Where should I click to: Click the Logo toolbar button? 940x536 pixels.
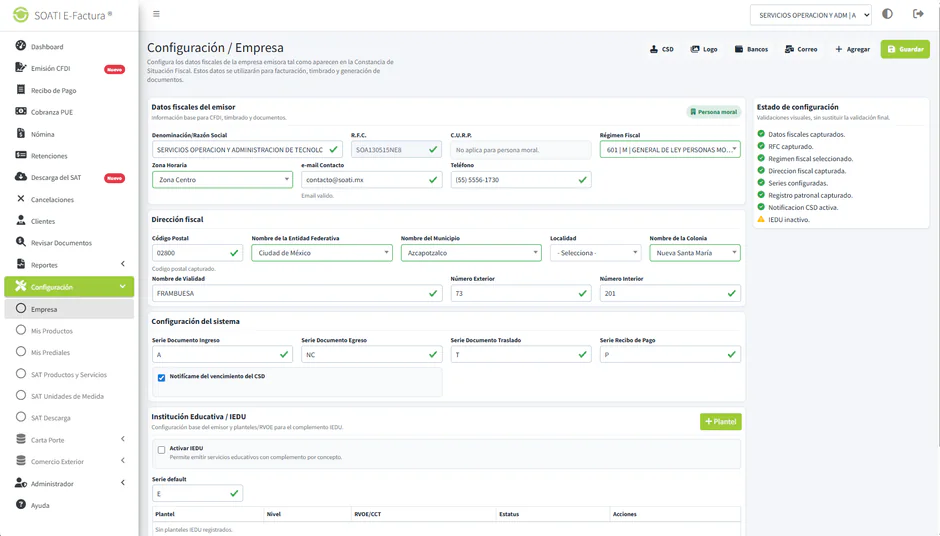click(704, 49)
